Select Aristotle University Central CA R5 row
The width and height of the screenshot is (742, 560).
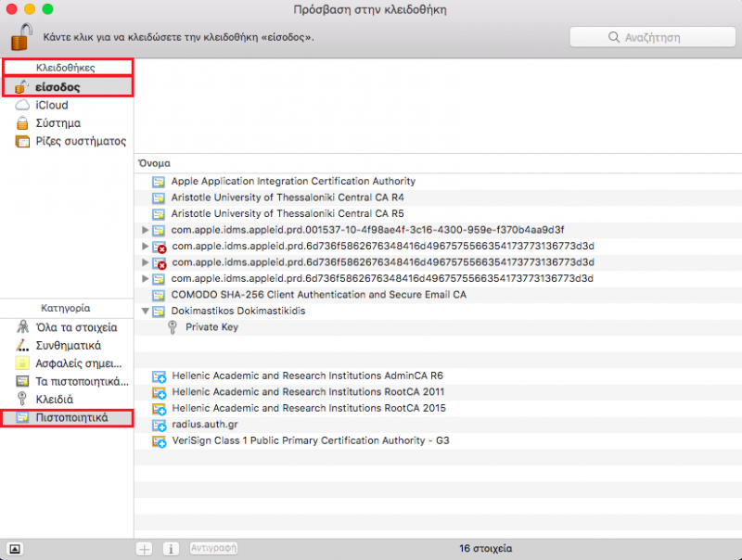[438, 213]
